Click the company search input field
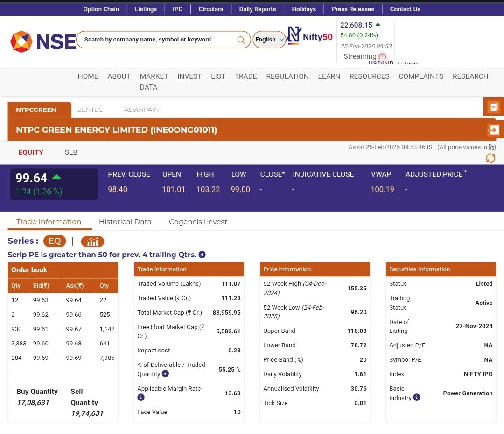 coord(156,40)
